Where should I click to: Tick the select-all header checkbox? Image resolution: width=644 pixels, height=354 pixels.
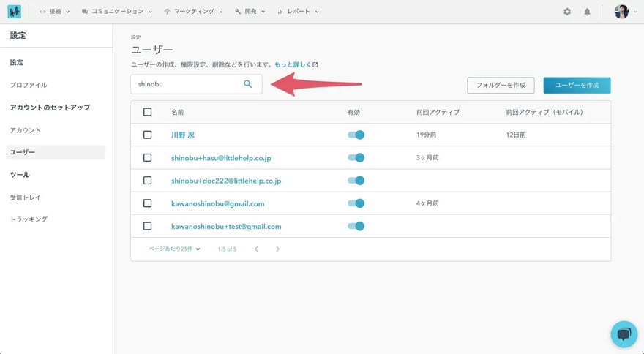[x=148, y=112]
